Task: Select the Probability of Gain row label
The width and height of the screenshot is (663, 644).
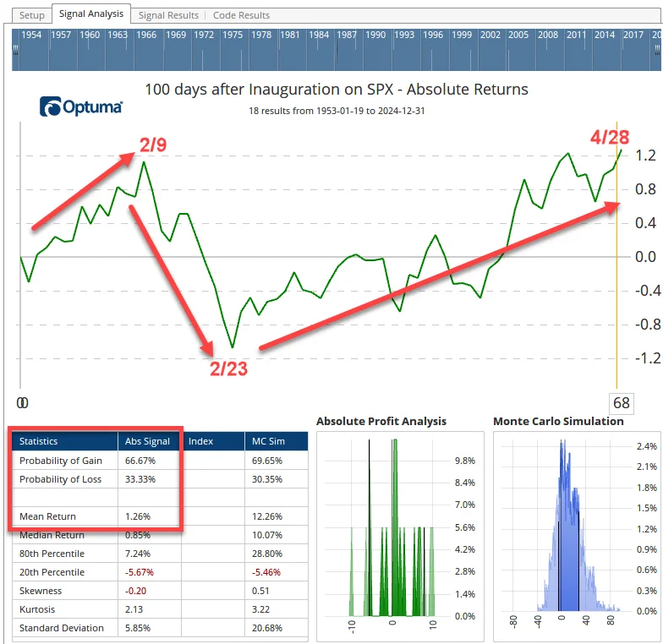Action: point(61,461)
